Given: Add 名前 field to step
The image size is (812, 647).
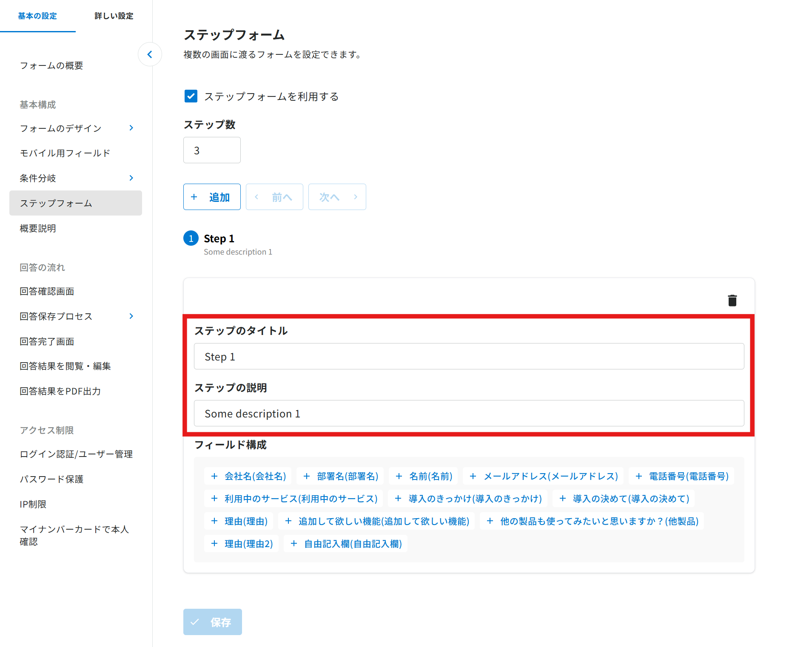Looking at the screenshot, I should coord(424,476).
